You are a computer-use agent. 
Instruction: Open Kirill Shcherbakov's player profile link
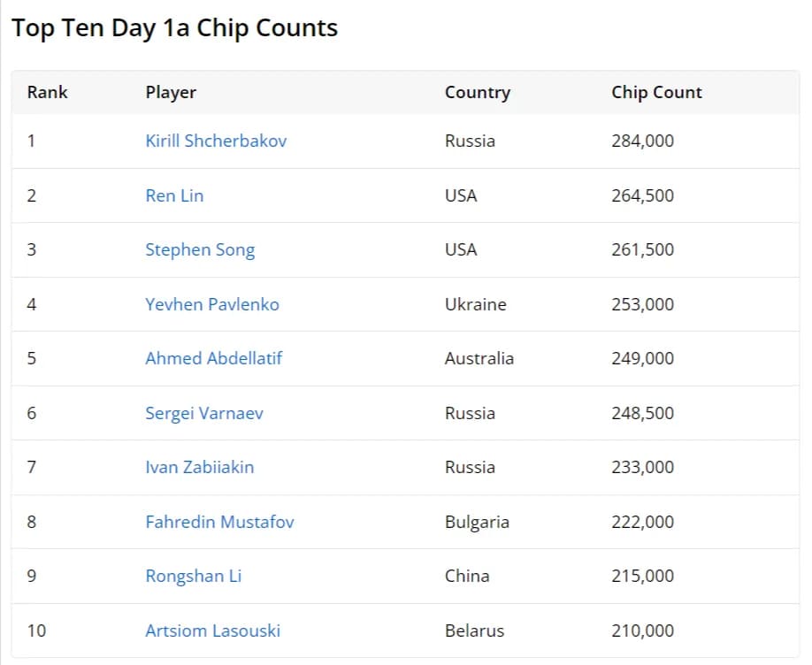pyautogui.click(x=216, y=141)
